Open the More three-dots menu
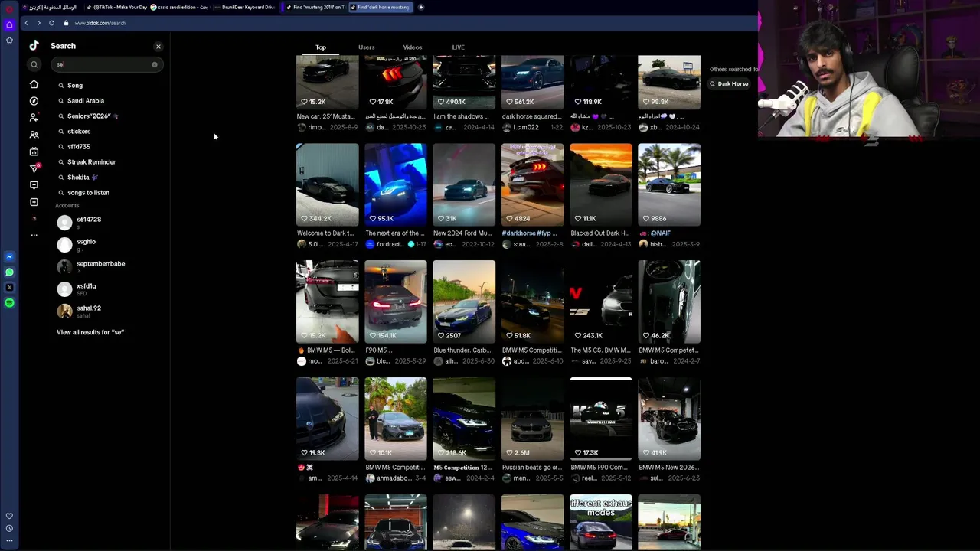Screen dimensions: 980x551 pyautogui.click(x=34, y=235)
